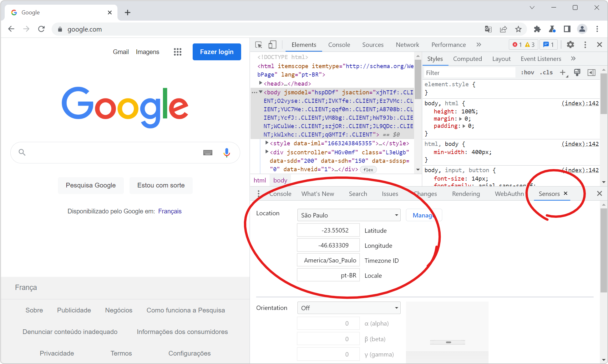Bookmark this page with star icon
The height and width of the screenshot is (364, 608).
click(x=518, y=29)
